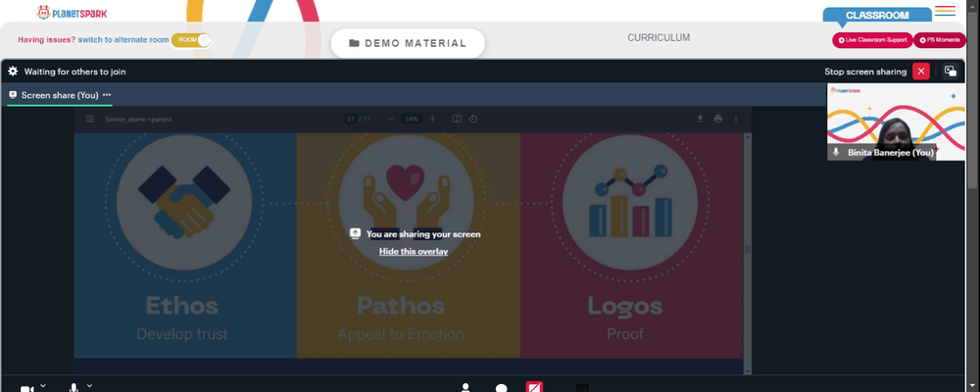Image resolution: width=980 pixels, height=392 pixels.
Task: Click the Ethos handshake icon
Action: click(x=184, y=202)
